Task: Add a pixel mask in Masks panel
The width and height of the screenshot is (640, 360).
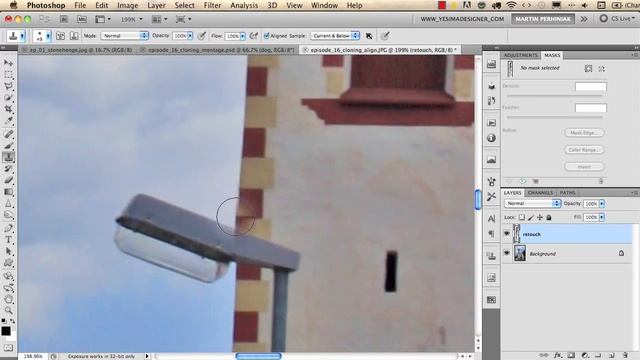Action: pos(588,69)
